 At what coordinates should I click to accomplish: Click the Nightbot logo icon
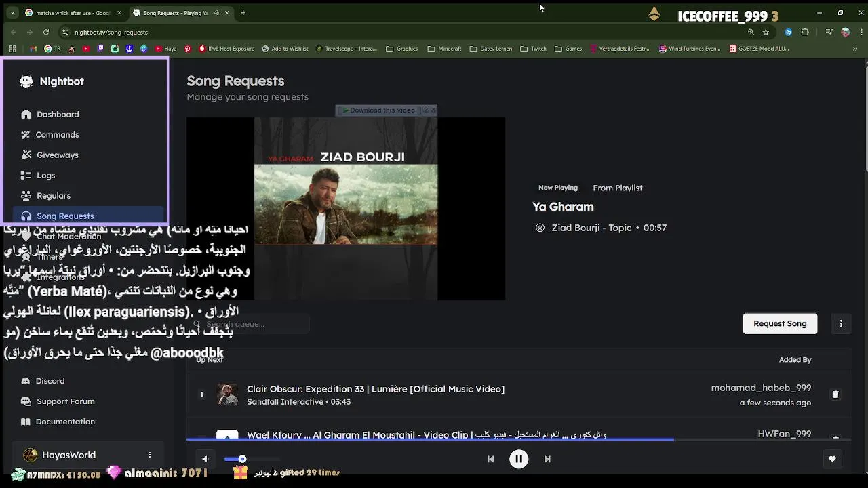pyautogui.click(x=26, y=81)
